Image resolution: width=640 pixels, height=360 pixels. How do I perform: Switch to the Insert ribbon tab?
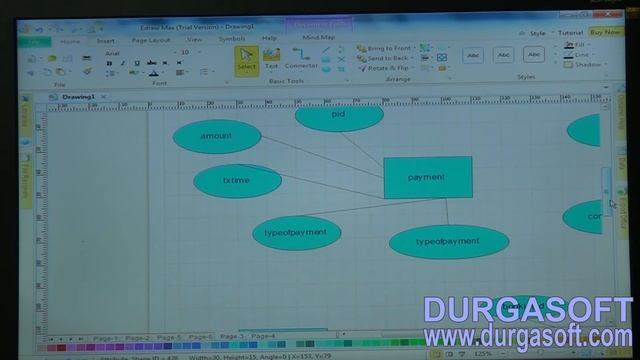(105, 41)
